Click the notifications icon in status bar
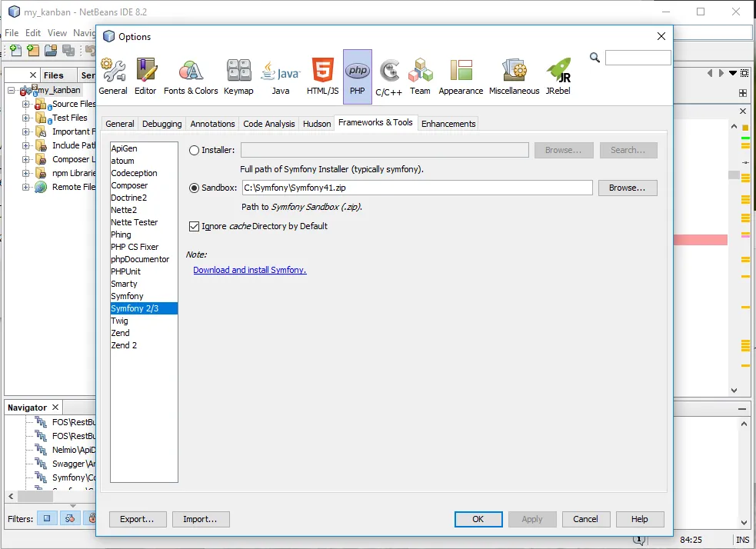This screenshot has height=549, width=756. click(x=639, y=541)
